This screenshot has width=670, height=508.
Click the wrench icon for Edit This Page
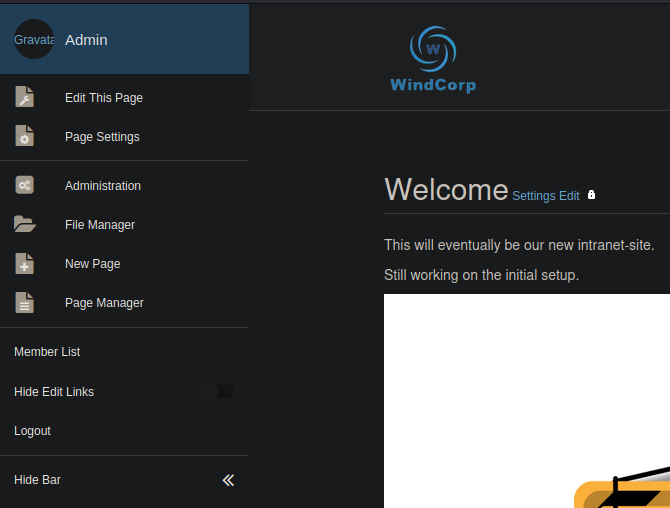tap(25, 98)
